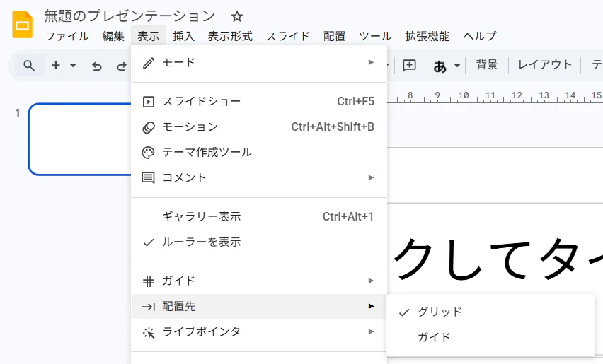Screen dimensions: 603x364
Task: Star the presentation with the star icon
Action: click(237, 16)
